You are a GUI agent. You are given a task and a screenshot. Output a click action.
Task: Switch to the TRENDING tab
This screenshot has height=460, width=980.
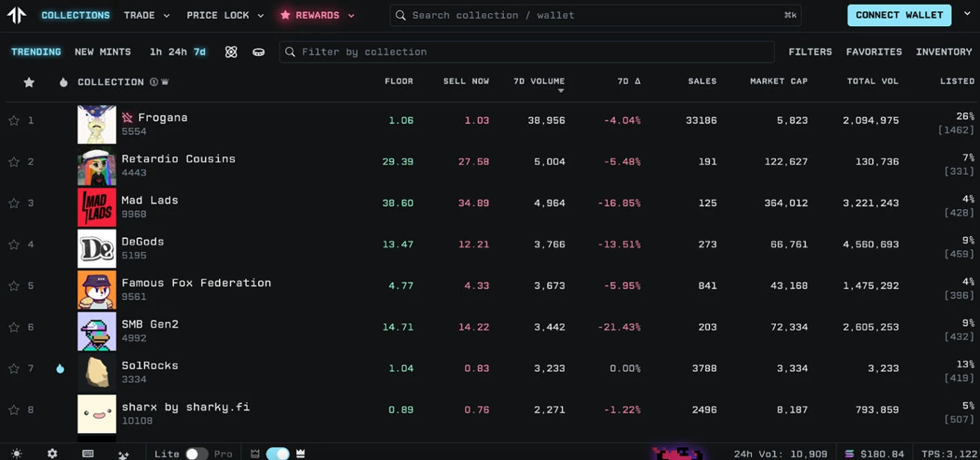point(36,52)
